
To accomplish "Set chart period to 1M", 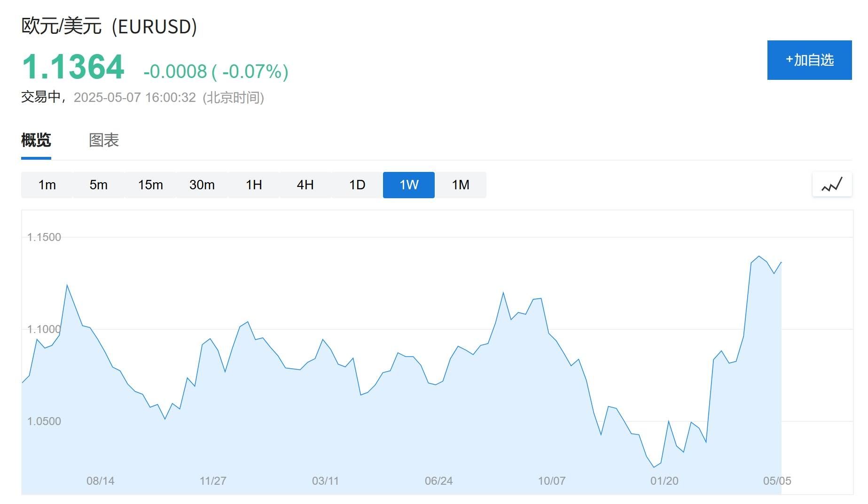I will tap(461, 185).
